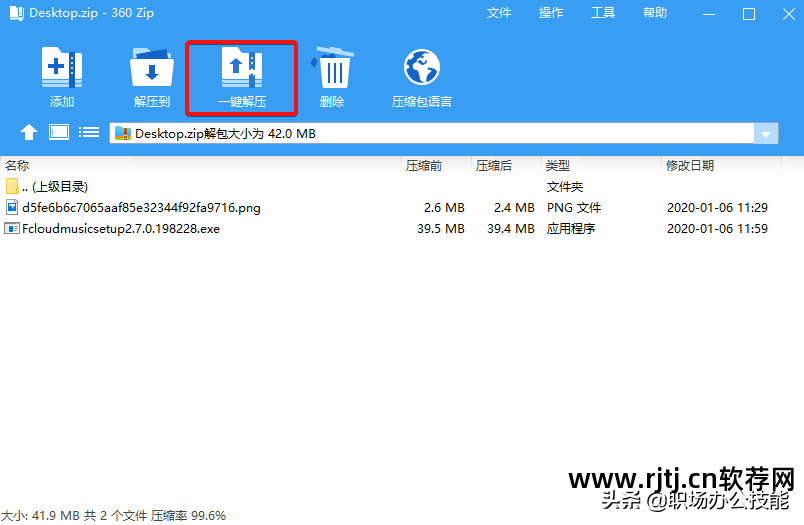804x525 pixels.
Task: Select file Fcloudmusicsetup2.7.0.198228.exe
Action: click(x=121, y=229)
